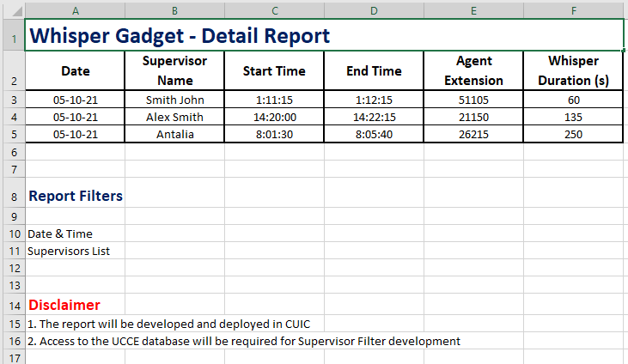Screen dimensions: 628x364
Task: Click the Date & Time filter cell
Action: [x=60, y=234]
